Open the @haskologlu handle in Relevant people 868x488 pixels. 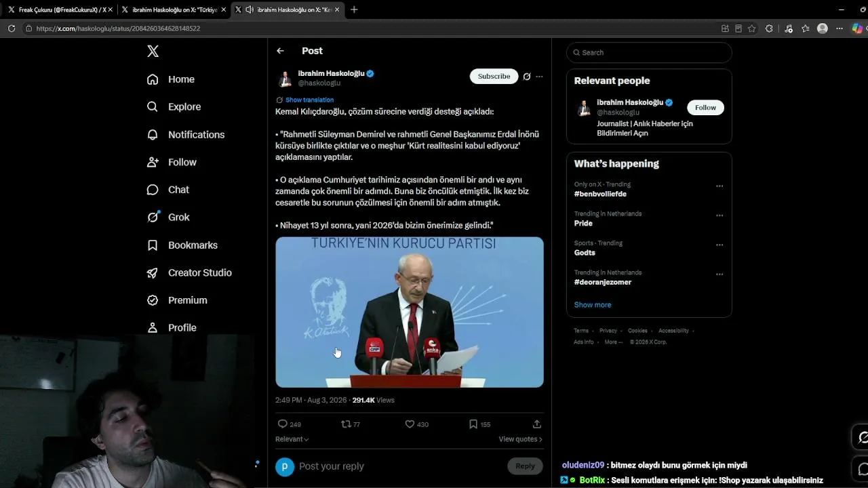pyautogui.click(x=618, y=113)
